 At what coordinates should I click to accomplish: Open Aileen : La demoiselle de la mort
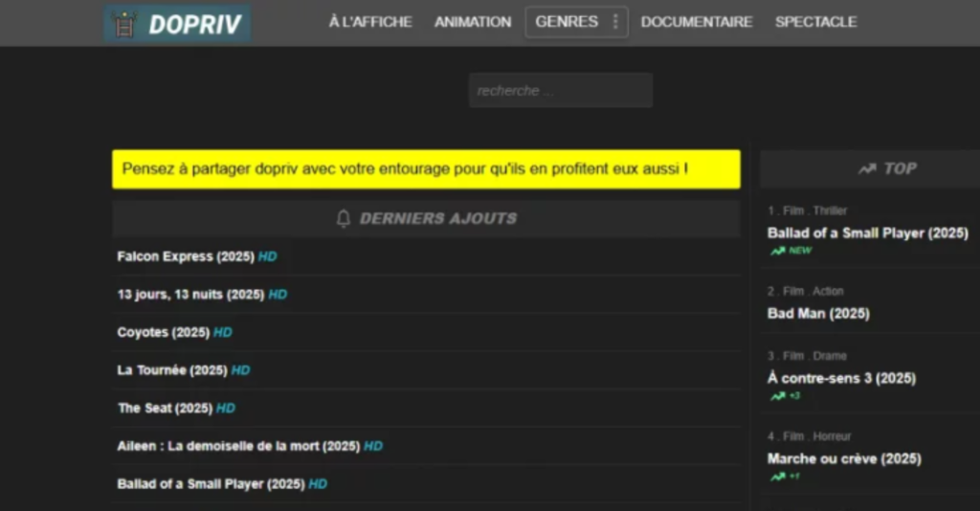(238, 446)
